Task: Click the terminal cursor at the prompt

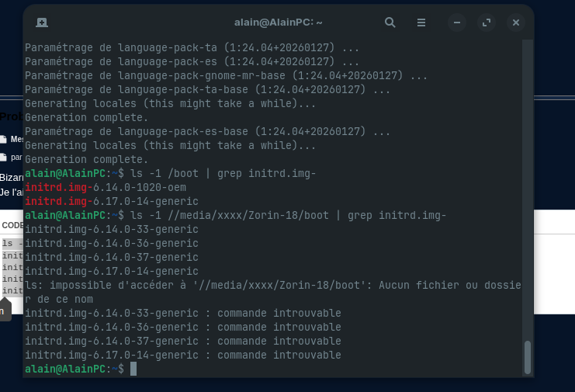Action: point(133,369)
